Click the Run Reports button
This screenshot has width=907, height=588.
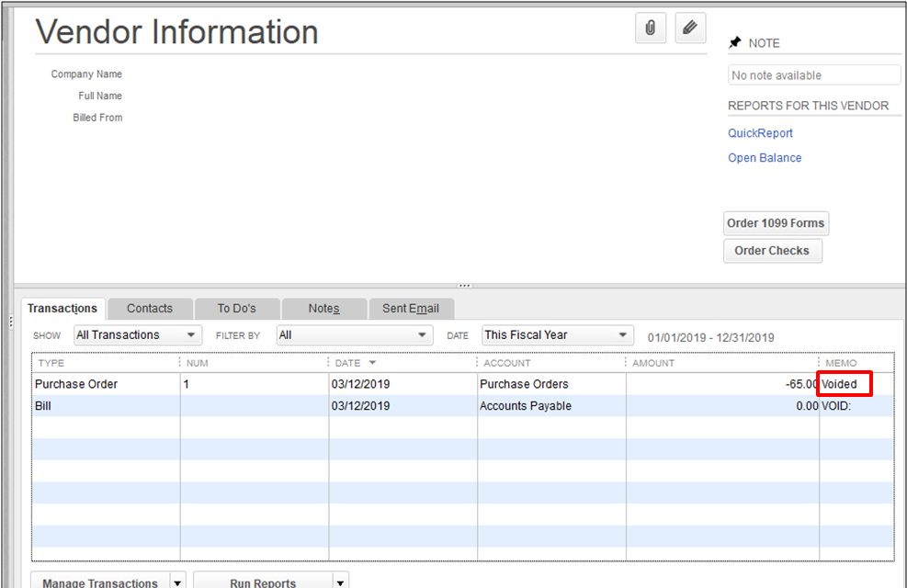263,581
